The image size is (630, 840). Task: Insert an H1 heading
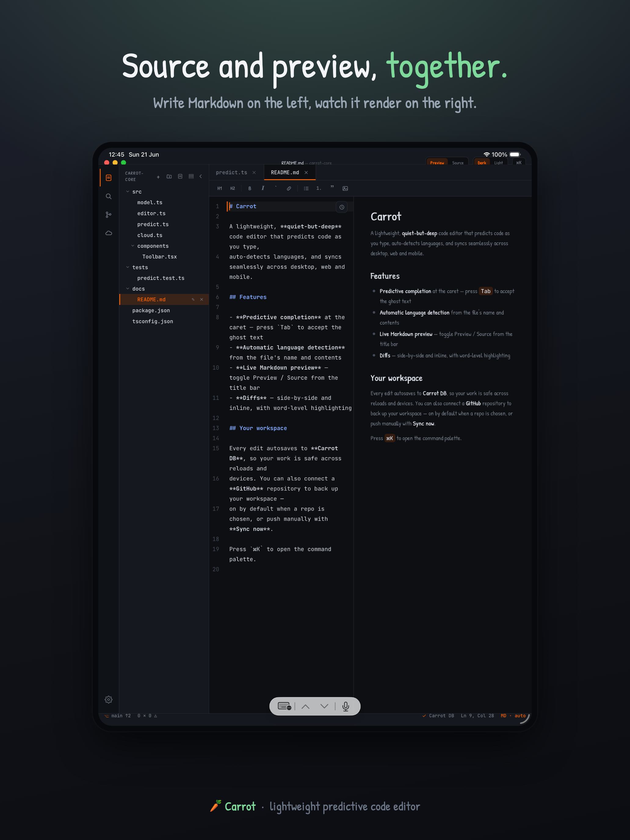coord(219,188)
